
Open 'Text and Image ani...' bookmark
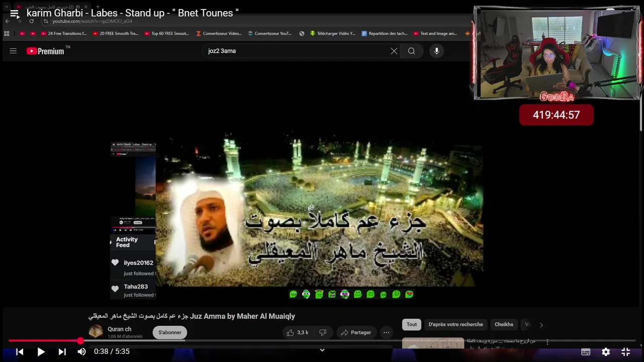(435, 34)
